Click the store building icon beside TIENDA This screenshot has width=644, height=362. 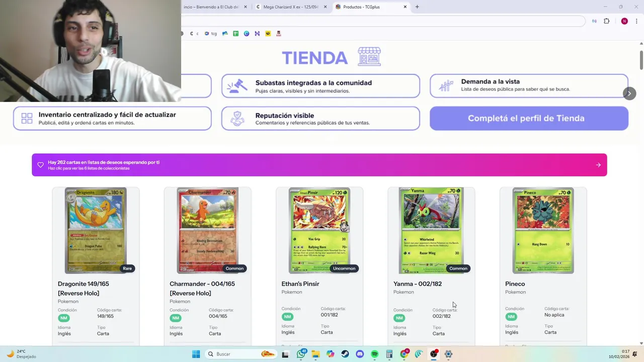point(369,57)
